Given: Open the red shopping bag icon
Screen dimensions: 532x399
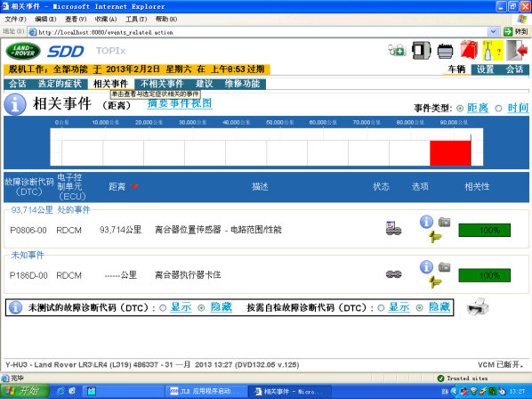Looking at the screenshot, I should tap(469, 50).
